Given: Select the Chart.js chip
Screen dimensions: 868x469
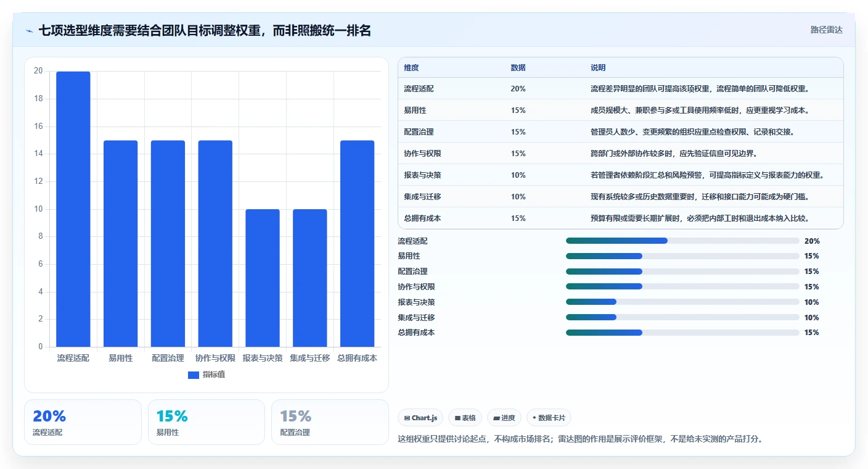Looking at the screenshot, I should tap(420, 418).
